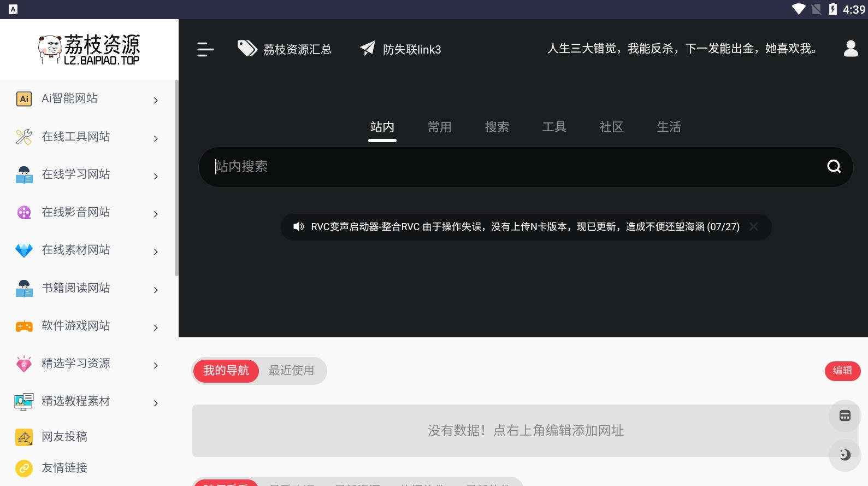
Task: Focus the 站内搜索 input field
Action: tap(513, 167)
